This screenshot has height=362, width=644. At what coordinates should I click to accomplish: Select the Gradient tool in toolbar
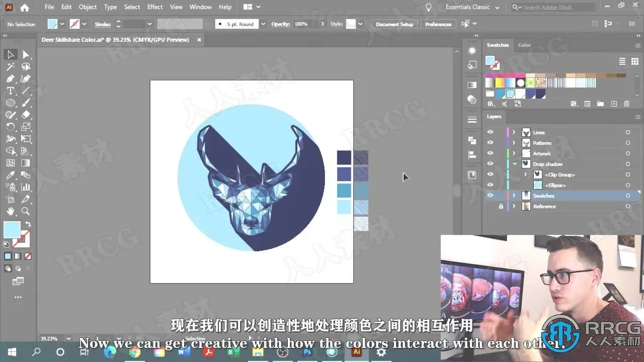26,163
